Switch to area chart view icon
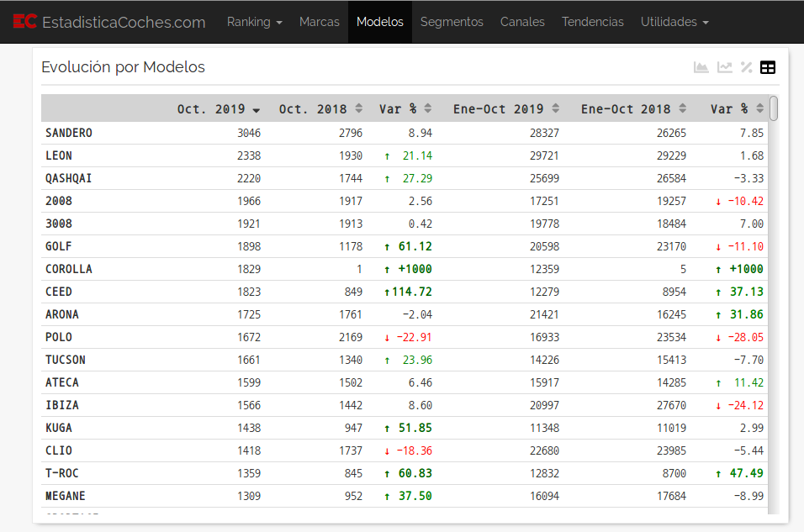The height and width of the screenshot is (532, 804). point(701,67)
